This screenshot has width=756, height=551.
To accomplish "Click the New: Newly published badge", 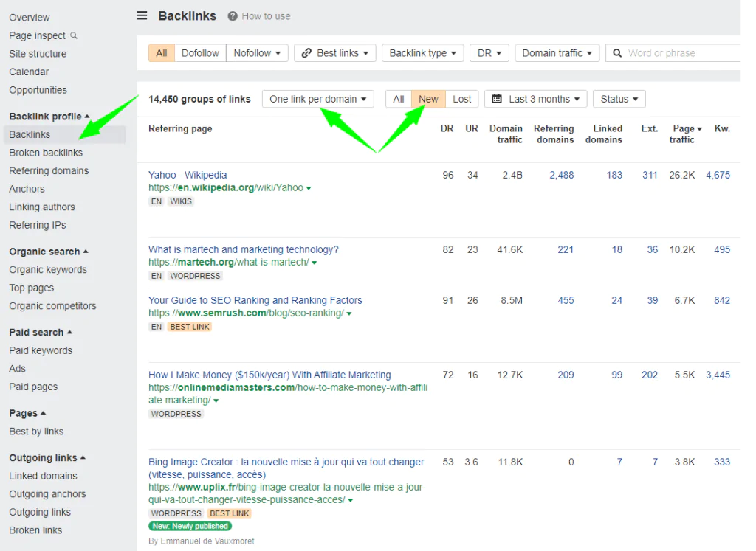I will point(190,526).
